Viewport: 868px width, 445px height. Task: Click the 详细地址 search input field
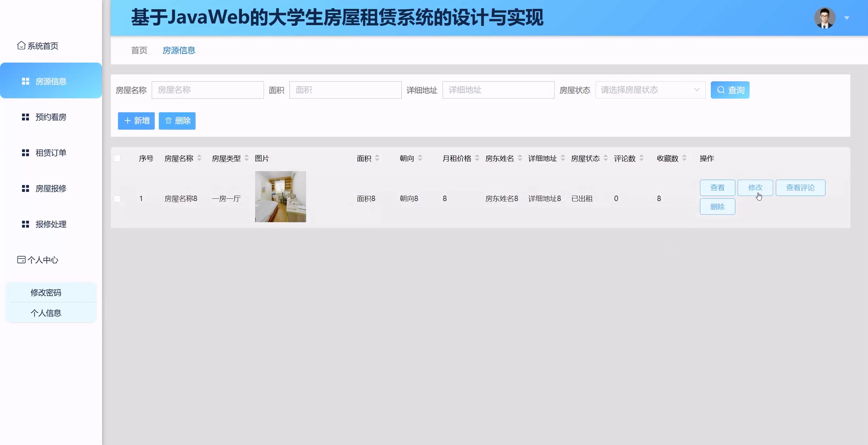coord(498,90)
